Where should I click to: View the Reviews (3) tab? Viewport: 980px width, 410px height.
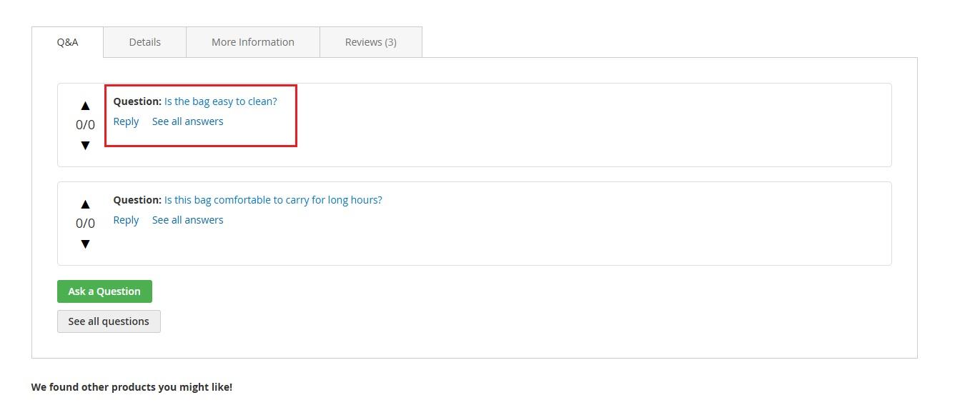click(370, 42)
